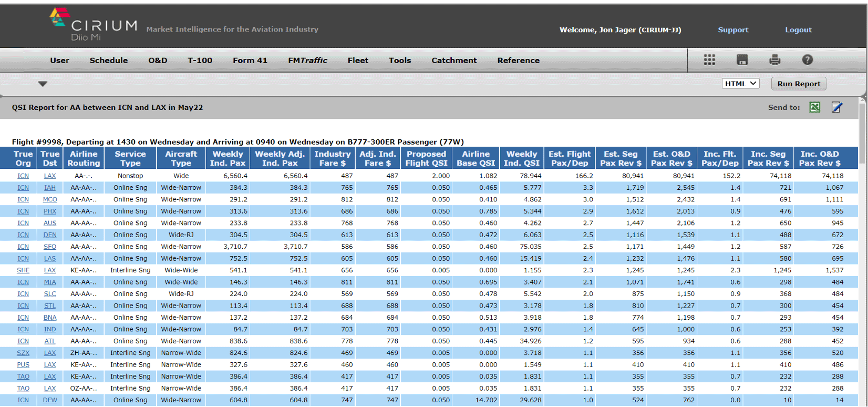Click the Run Report button
868x407 pixels.
coord(799,84)
